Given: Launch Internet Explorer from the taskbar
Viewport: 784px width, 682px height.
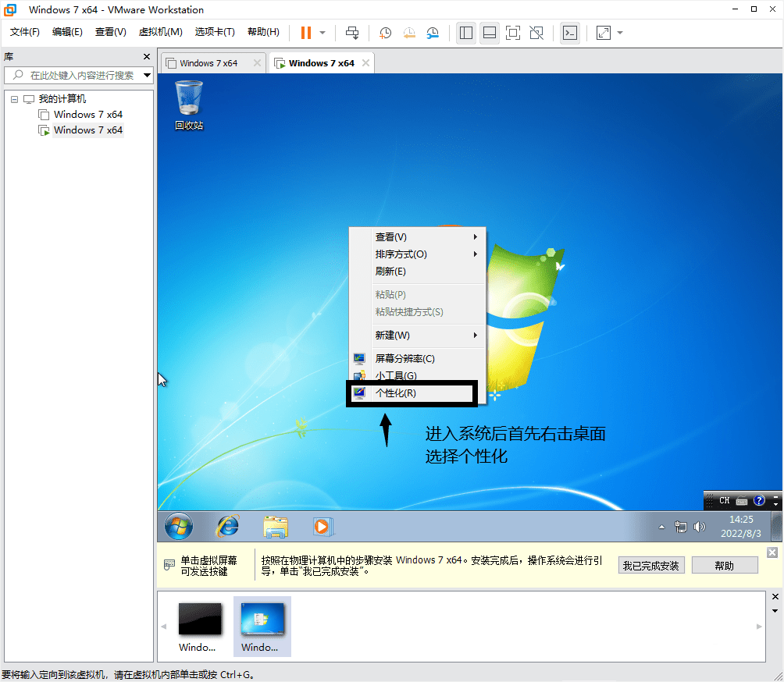Looking at the screenshot, I should pyautogui.click(x=227, y=526).
